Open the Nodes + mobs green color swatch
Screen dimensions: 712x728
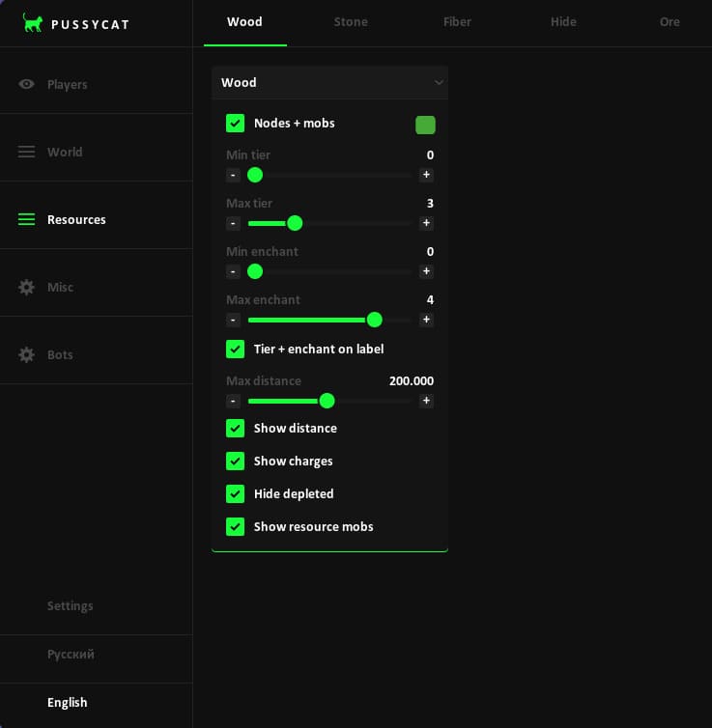pyautogui.click(x=425, y=125)
